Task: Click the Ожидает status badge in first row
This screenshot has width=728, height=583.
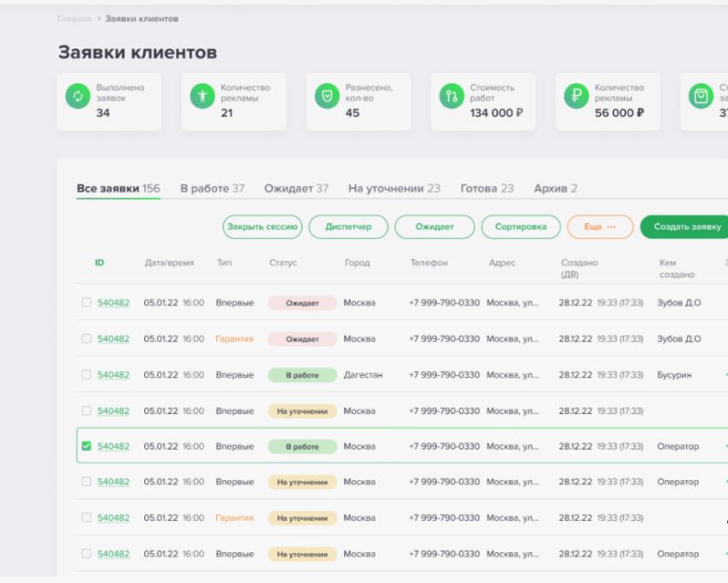Action: pyautogui.click(x=302, y=303)
